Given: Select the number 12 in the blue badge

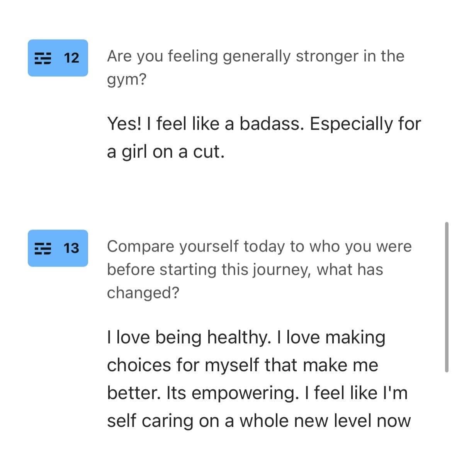Looking at the screenshot, I should (71, 58).
